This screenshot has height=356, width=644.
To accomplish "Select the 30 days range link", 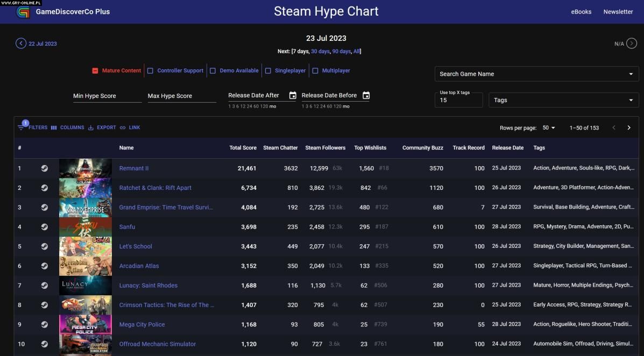I will [320, 52].
